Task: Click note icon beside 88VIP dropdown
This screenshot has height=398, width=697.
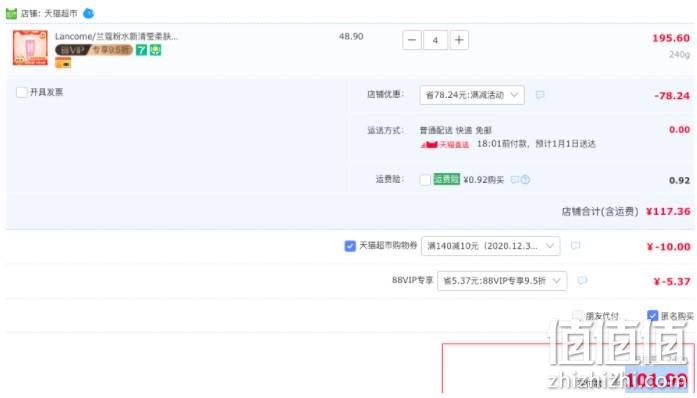Action: [x=582, y=281]
